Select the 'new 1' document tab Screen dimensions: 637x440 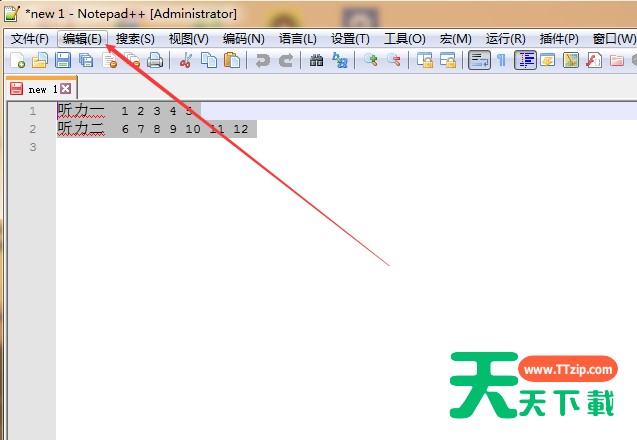coord(41,89)
